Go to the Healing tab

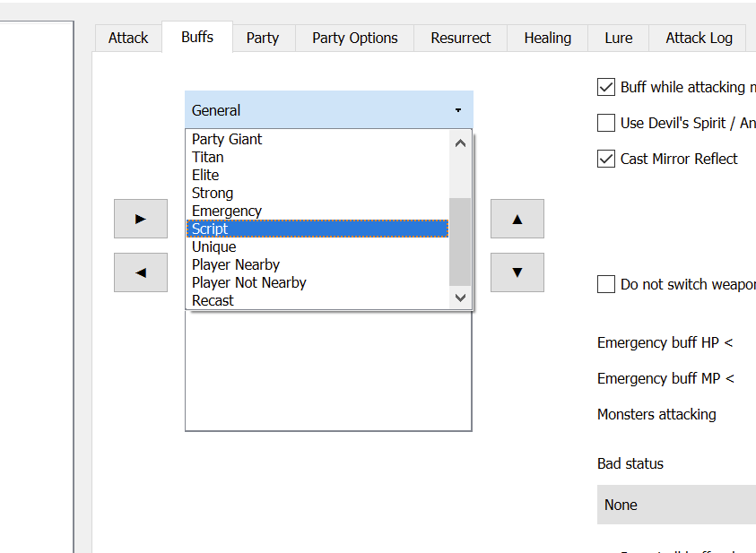[x=547, y=38]
